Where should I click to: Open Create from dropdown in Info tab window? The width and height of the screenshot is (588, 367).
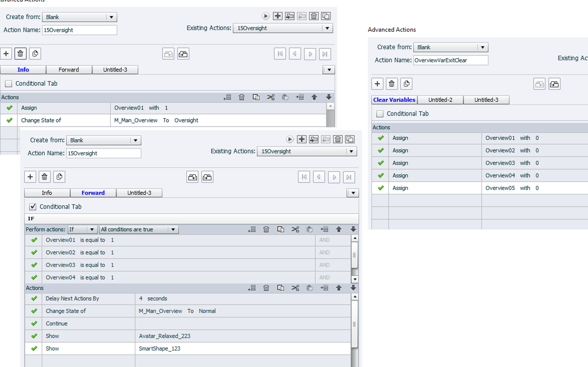click(x=111, y=17)
